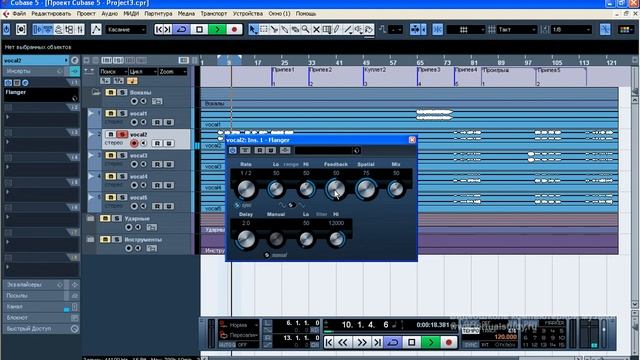The height and width of the screenshot is (360, 640).
Task: Open the automation mode dropdown
Action: [126, 29]
